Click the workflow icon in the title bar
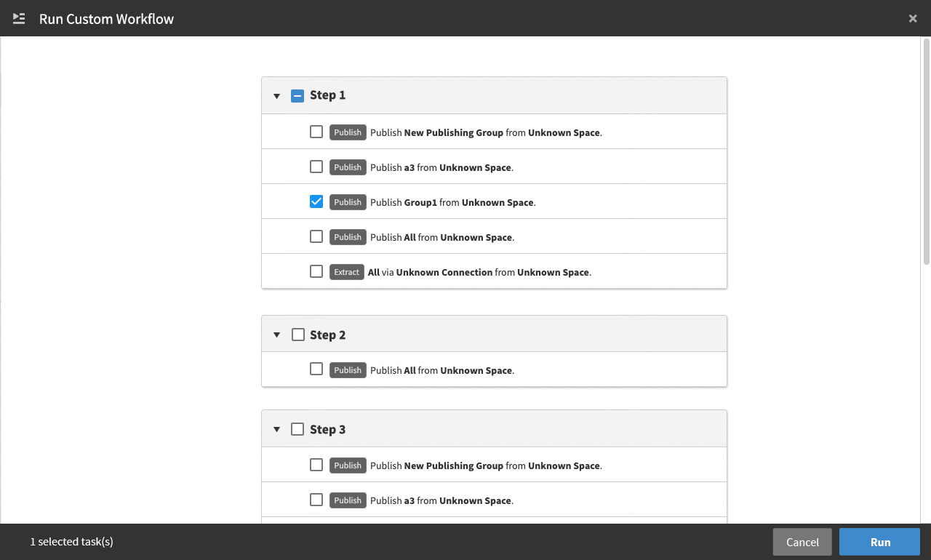The height and width of the screenshot is (560, 931). pyautogui.click(x=18, y=18)
